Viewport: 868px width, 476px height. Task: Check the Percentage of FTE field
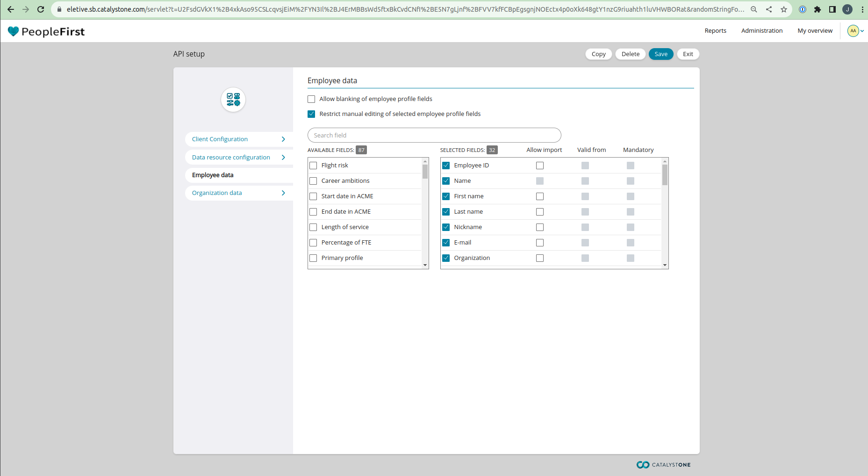(313, 243)
